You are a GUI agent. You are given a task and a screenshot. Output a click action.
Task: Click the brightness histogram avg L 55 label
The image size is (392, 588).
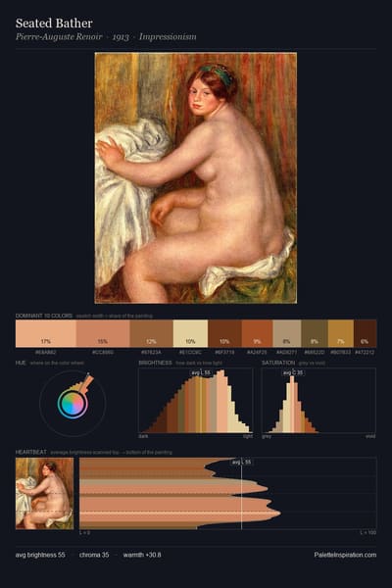(x=201, y=372)
